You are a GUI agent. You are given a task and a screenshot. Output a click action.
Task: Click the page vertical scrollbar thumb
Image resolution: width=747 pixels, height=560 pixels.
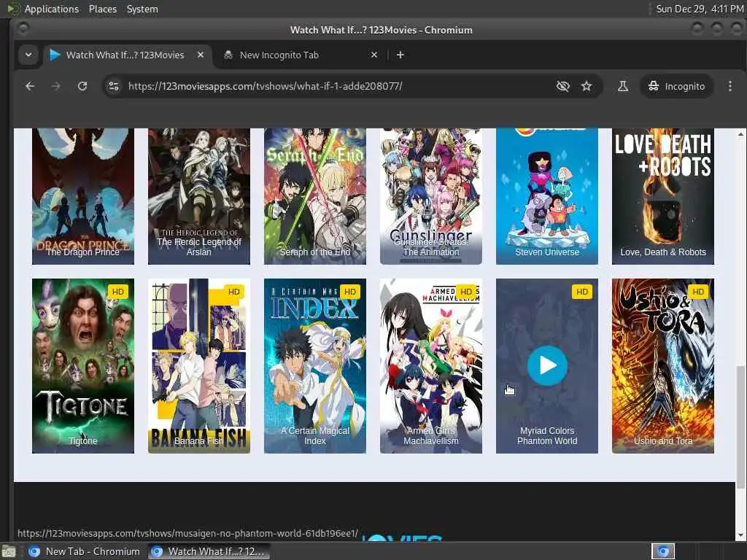[740, 427]
